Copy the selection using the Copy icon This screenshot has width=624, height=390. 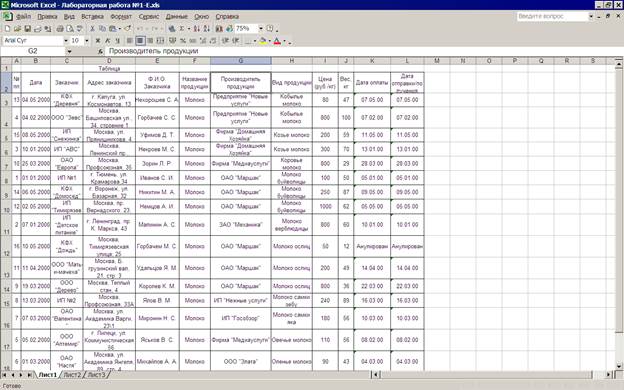[102, 29]
